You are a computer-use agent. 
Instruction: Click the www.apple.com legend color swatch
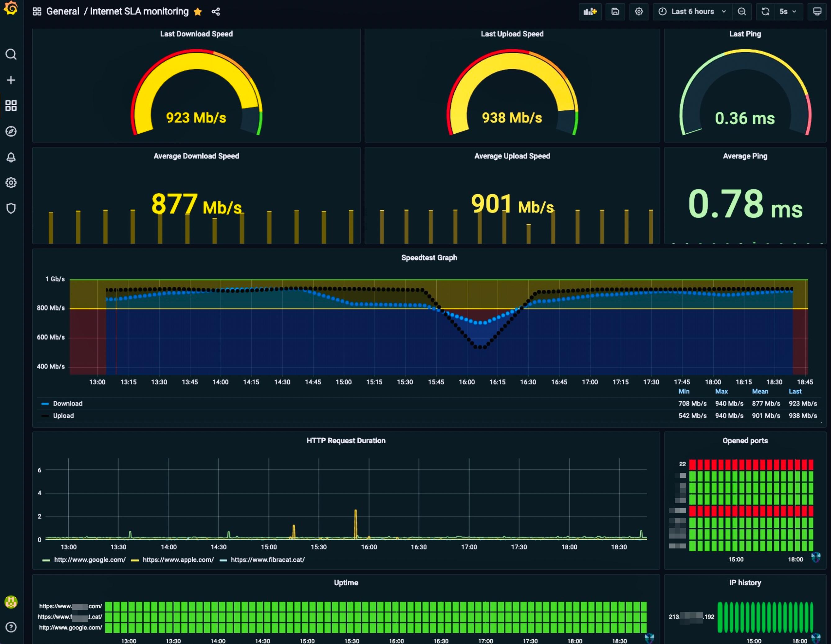[x=135, y=560]
